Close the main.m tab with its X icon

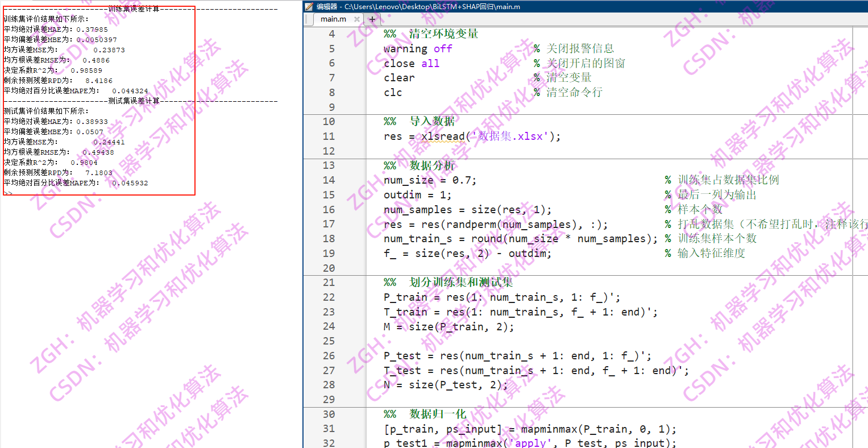(x=357, y=19)
